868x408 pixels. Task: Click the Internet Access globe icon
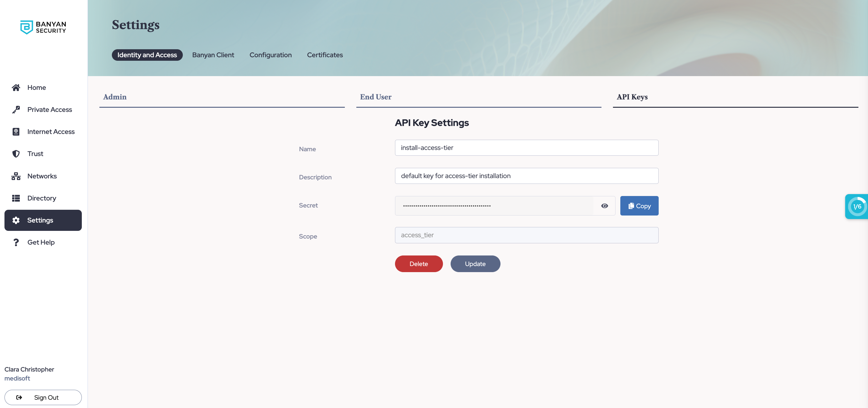tap(16, 132)
